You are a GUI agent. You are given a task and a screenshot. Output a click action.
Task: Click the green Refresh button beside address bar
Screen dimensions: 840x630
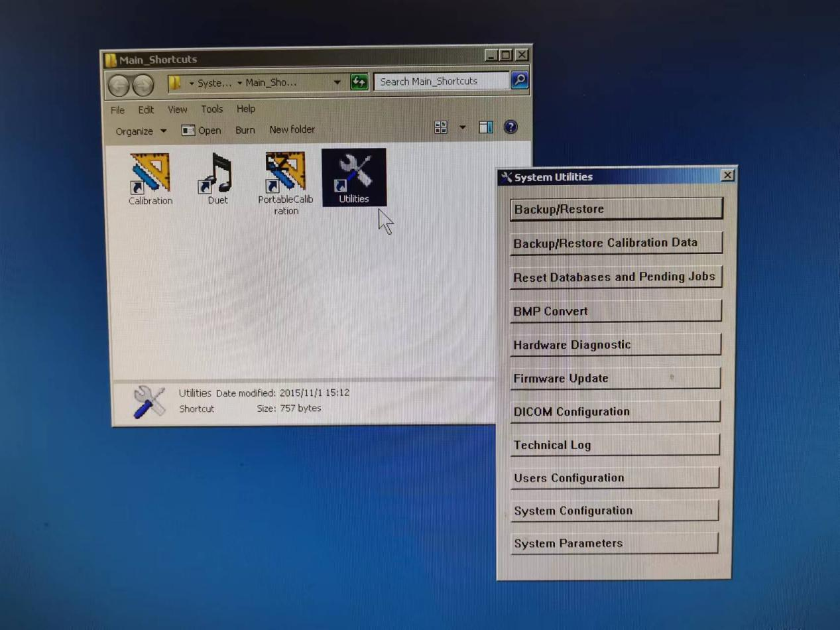[359, 82]
